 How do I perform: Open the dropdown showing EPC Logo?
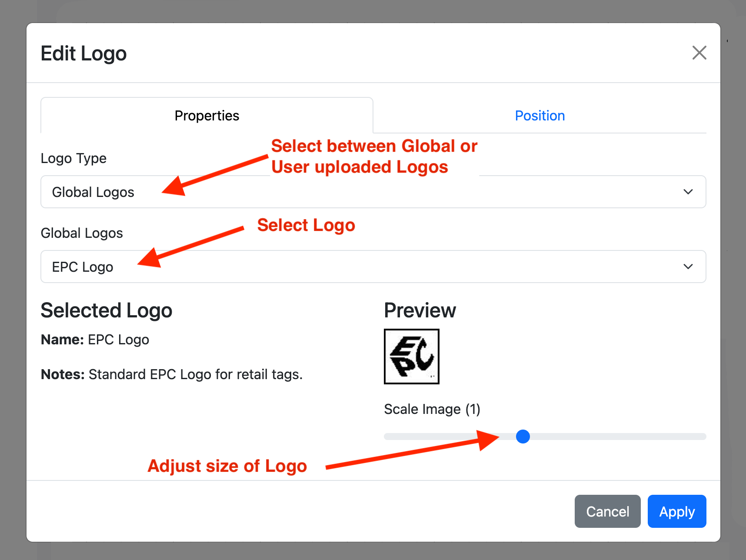[x=373, y=267]
